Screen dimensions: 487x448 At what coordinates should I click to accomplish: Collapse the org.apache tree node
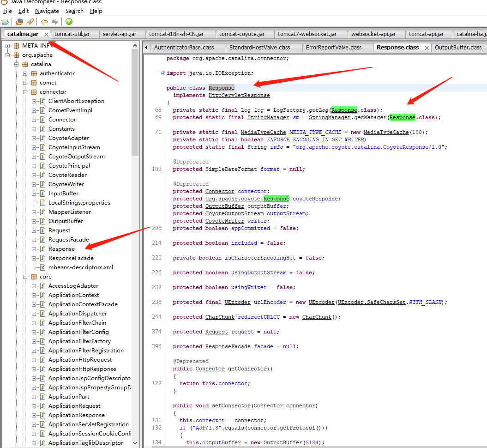tap(8, 55)
